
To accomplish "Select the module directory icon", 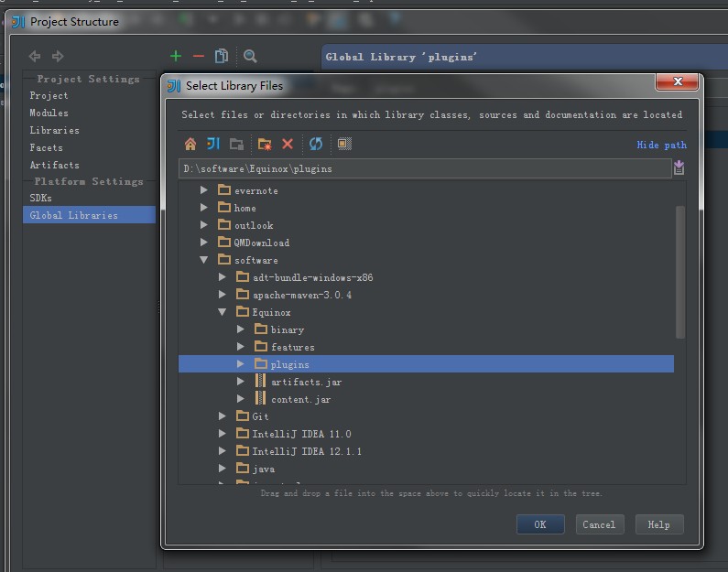I will point(237,145).
